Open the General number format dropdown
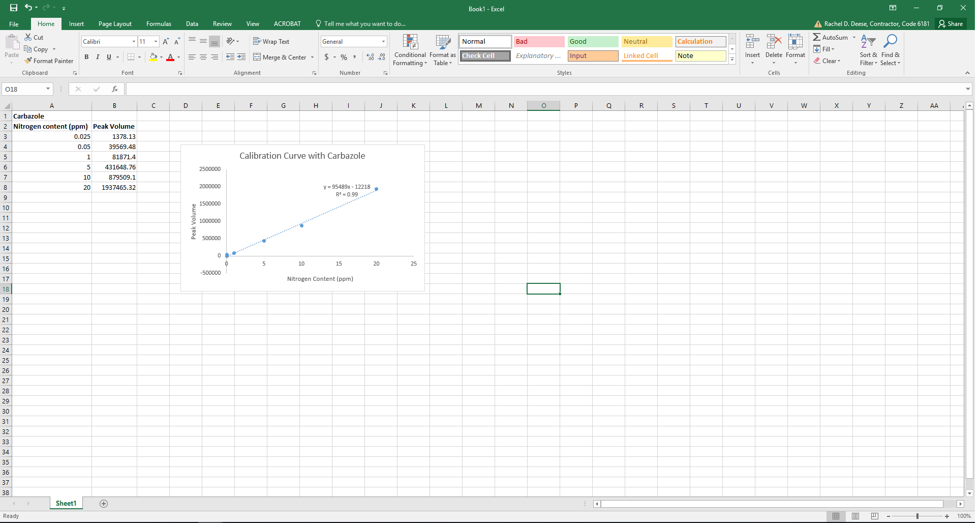 tap(383, 42)
